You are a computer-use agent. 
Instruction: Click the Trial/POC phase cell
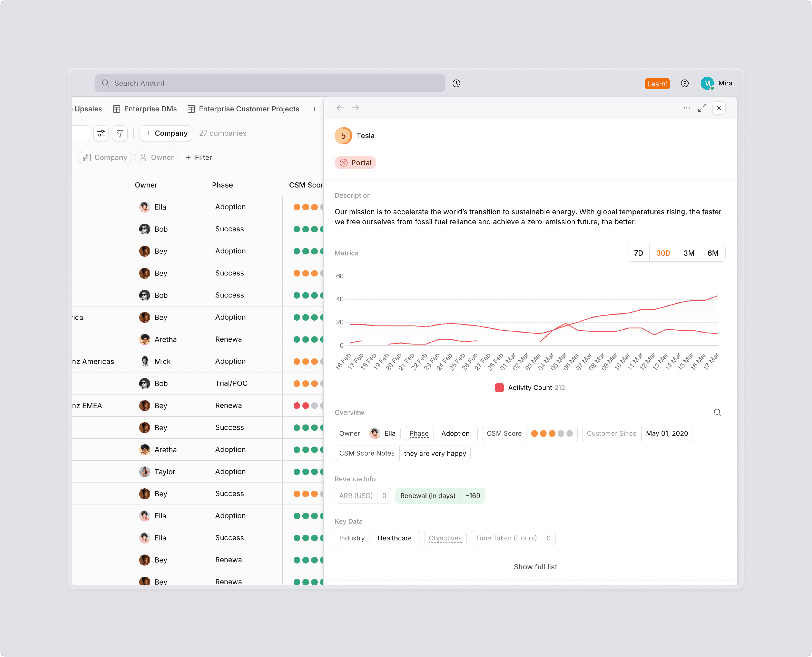click(244, 384)
